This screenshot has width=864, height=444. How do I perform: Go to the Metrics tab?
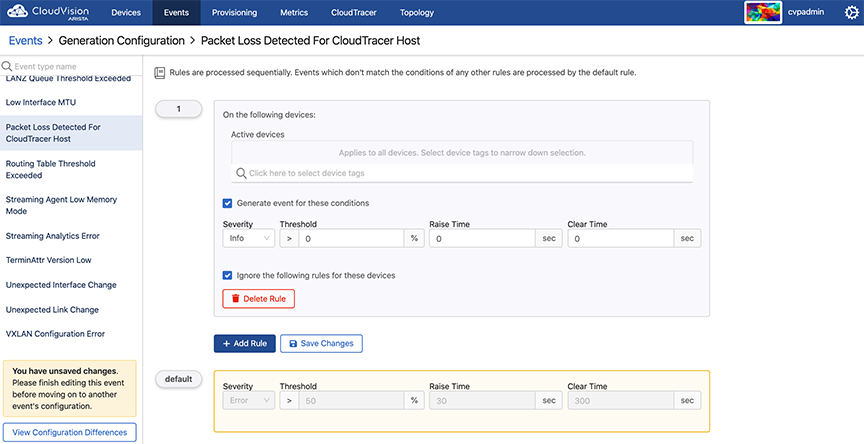[x=294, y=12]
